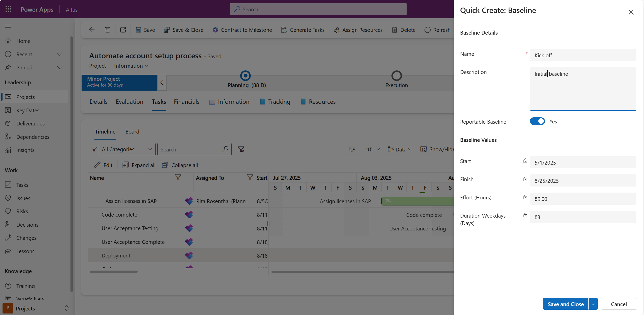Click the Assign licenses progress bar
The image size is (644, 315).
[417, 201]
